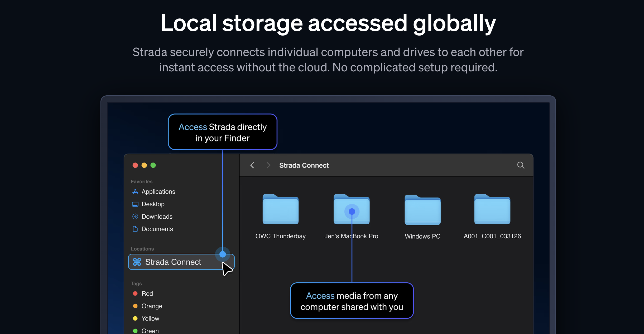Open the Windows PC folder icon
Screen dimensions: 644x334
422,210
